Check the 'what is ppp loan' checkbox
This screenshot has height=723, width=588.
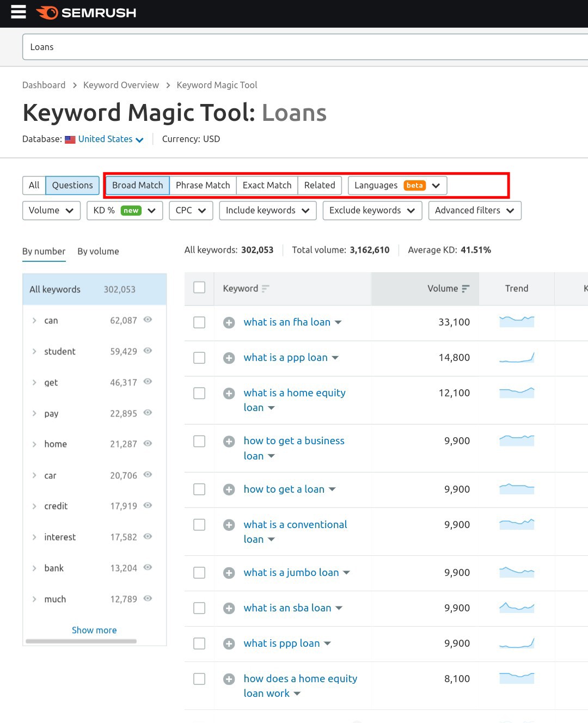[x=199, y=644]
